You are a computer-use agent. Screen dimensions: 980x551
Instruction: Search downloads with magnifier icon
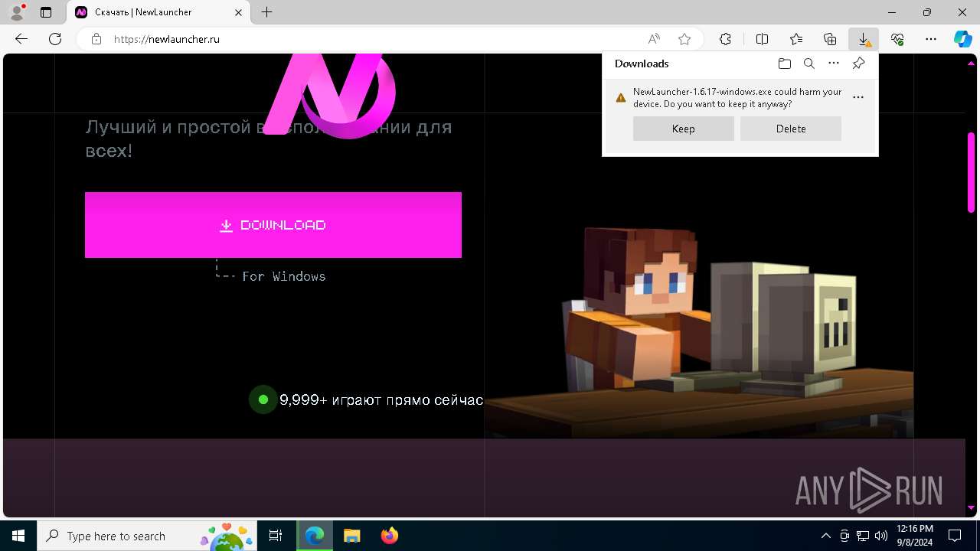[808, 64]
